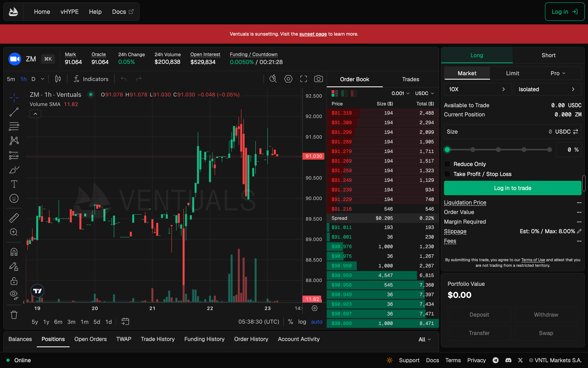Check the Reduce Only checkbox

coord(447,164)
